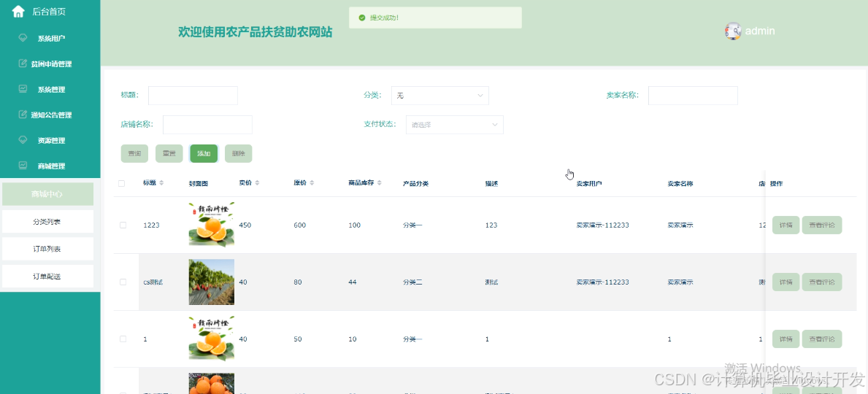Click the 卖家名称 column header
This screenshot has height=394, width=868.
coord(680,184)
